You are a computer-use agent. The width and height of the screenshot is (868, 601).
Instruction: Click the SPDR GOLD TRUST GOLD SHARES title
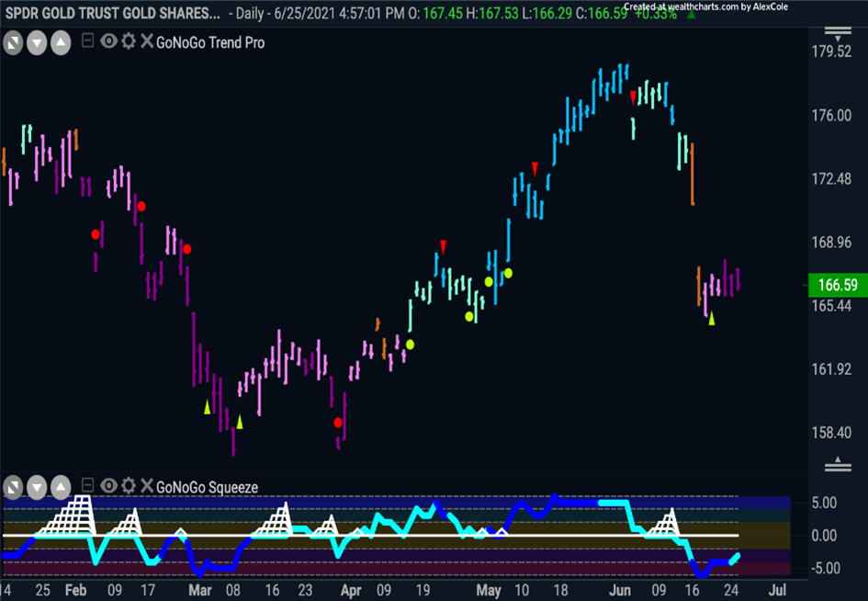tap(112, 13)
